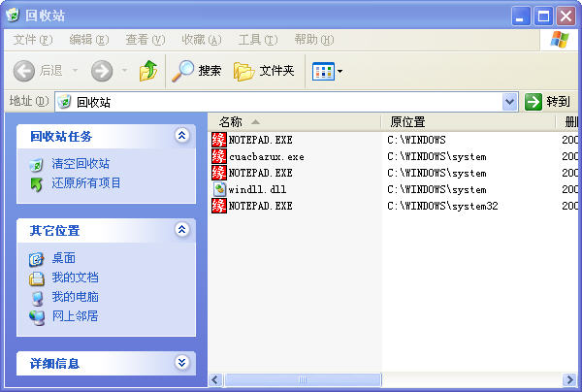Click the recycle bin icon in the address bar
582x392 pixels.
(65, 101)
